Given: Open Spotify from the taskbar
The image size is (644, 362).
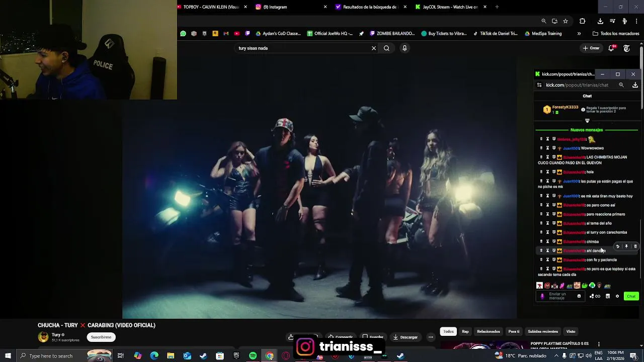Looking at the screenshot, I should (253, 356).
